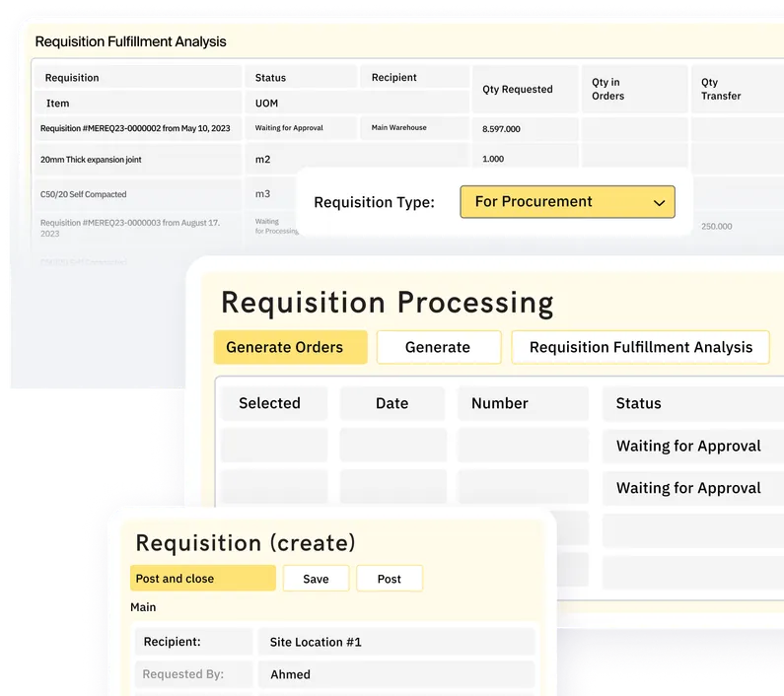Click the Generate button in Requisition Processing

pos(439,347)
